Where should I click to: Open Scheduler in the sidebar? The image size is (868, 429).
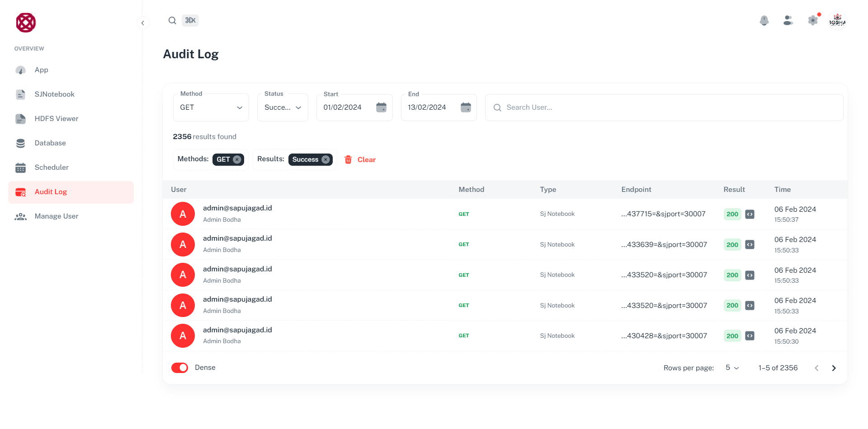pos(71,168)
